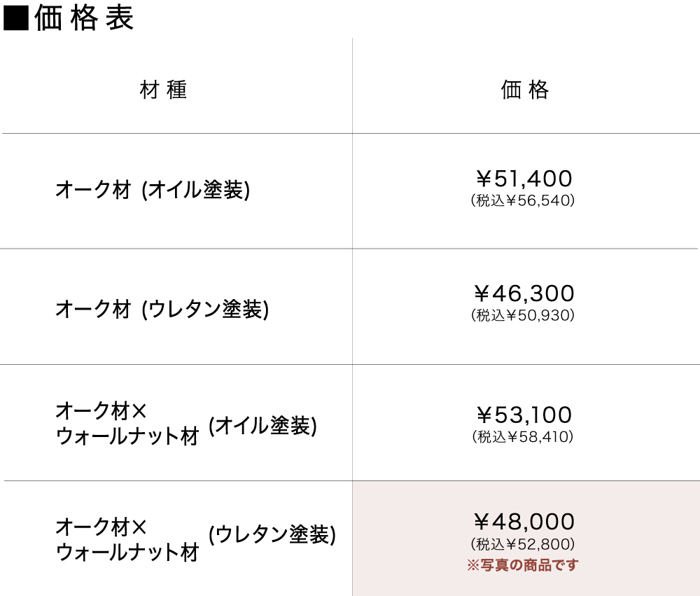Select the 価格 column header
700x596 pixels.
click(x=525, y=90)
